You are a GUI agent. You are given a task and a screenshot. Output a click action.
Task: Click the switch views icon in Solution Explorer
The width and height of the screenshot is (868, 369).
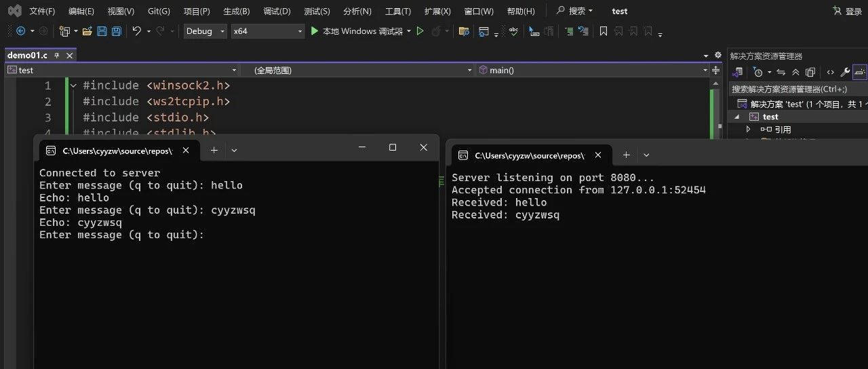(738, 72)
